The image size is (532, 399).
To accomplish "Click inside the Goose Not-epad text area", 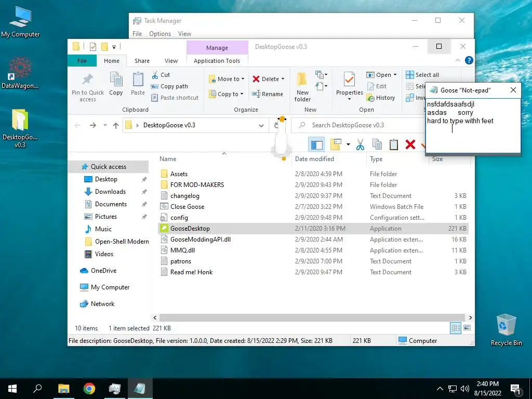I will [x=473, y=126].
